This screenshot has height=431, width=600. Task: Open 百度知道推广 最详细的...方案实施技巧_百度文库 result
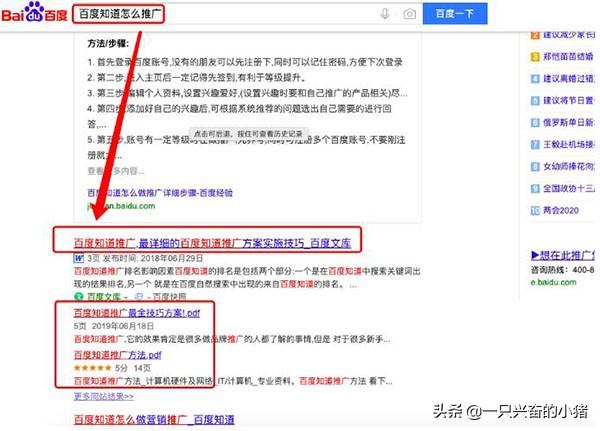(x=212, y=243)
